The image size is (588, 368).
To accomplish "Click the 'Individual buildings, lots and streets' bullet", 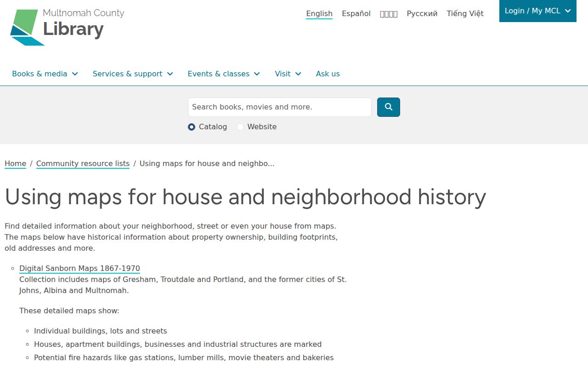I will point(101,331).
